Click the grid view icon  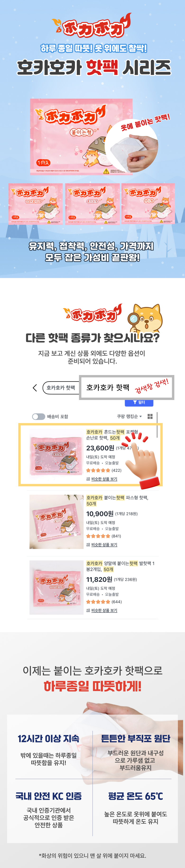[x=150, y=416]
